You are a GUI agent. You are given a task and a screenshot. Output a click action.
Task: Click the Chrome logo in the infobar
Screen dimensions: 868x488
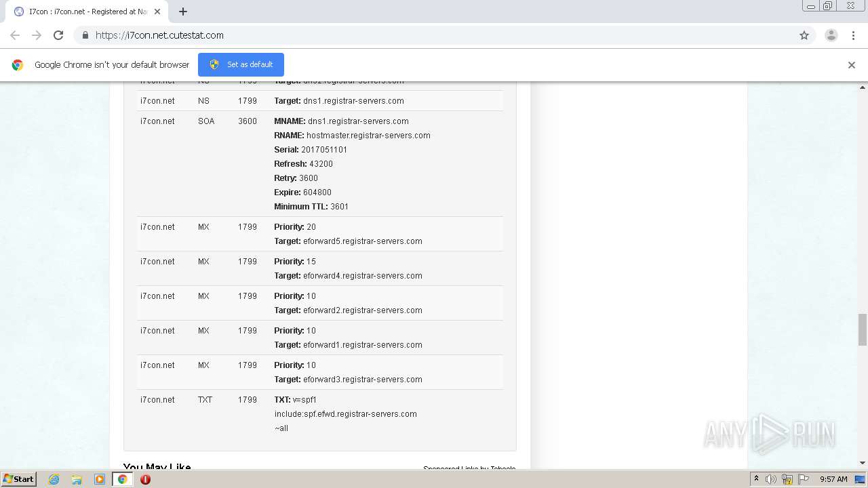point(18,65)
